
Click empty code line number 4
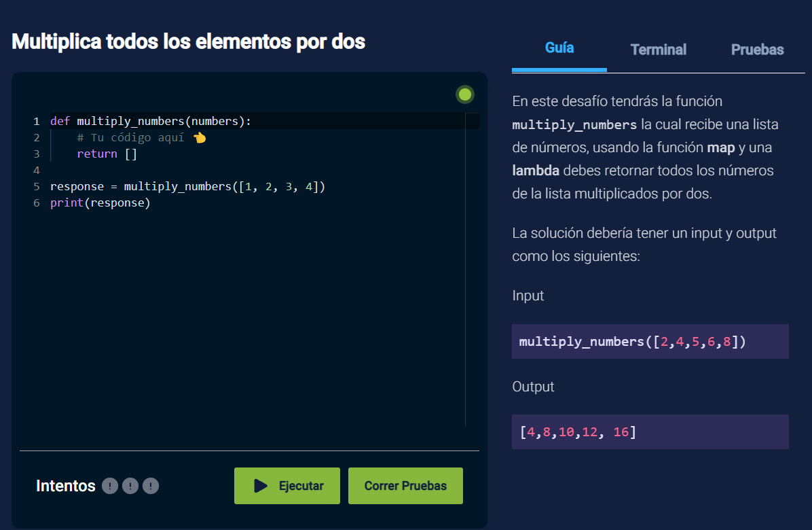[36, 171]
